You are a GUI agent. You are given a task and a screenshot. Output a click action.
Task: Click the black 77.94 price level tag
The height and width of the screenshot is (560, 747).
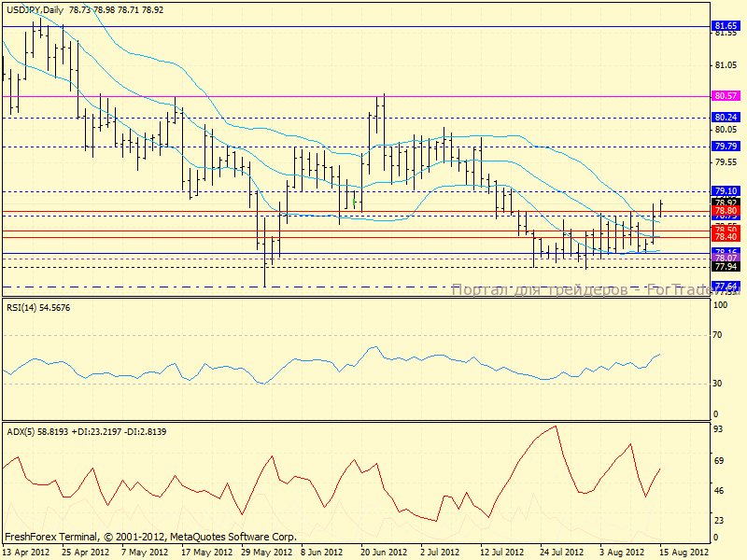pyautogui.click(x=726, y=267)
